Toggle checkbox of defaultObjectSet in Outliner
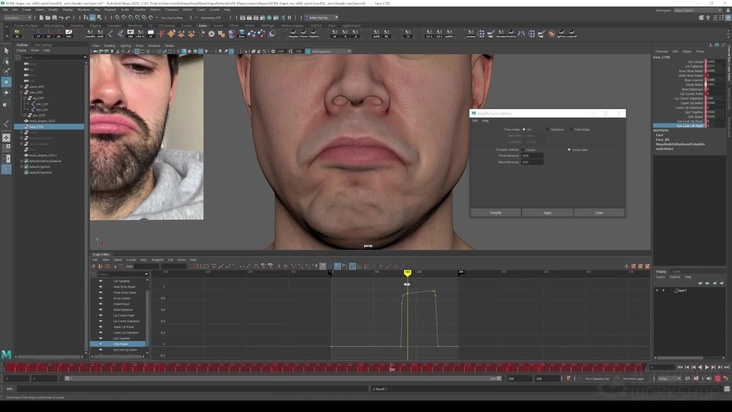 (26, 172)
